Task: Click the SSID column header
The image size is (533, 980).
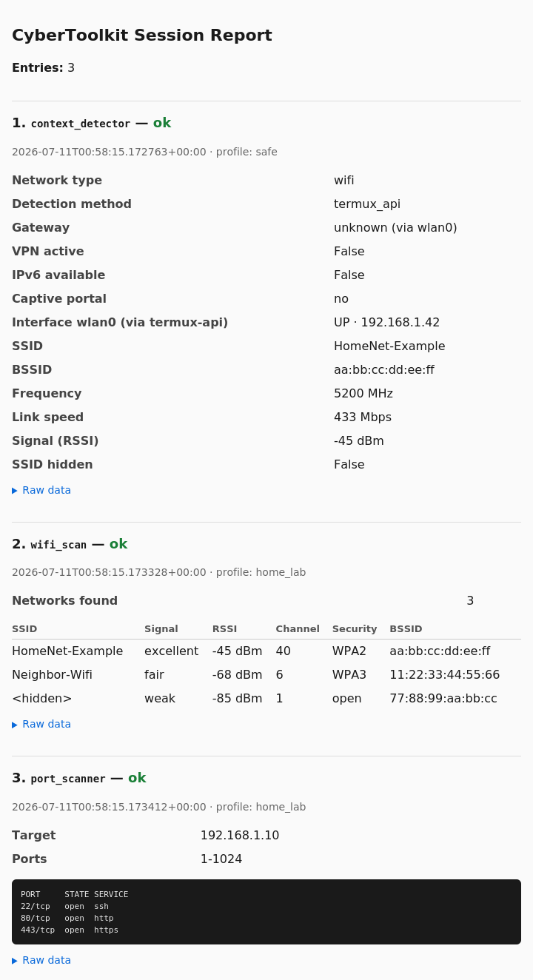Action: click(24, 628)
